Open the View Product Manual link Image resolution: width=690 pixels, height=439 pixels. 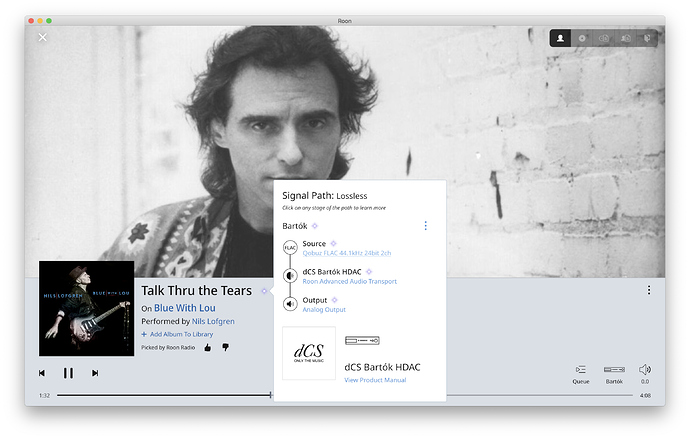coord(375,380)
